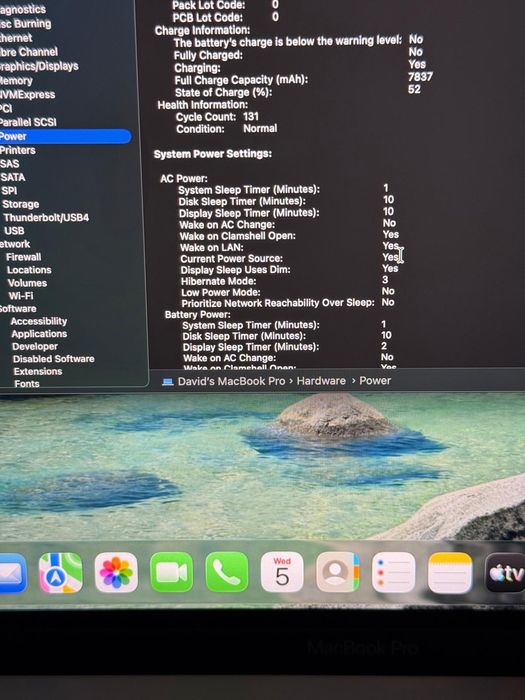Click Hardware in the path bar

point(321,381)
